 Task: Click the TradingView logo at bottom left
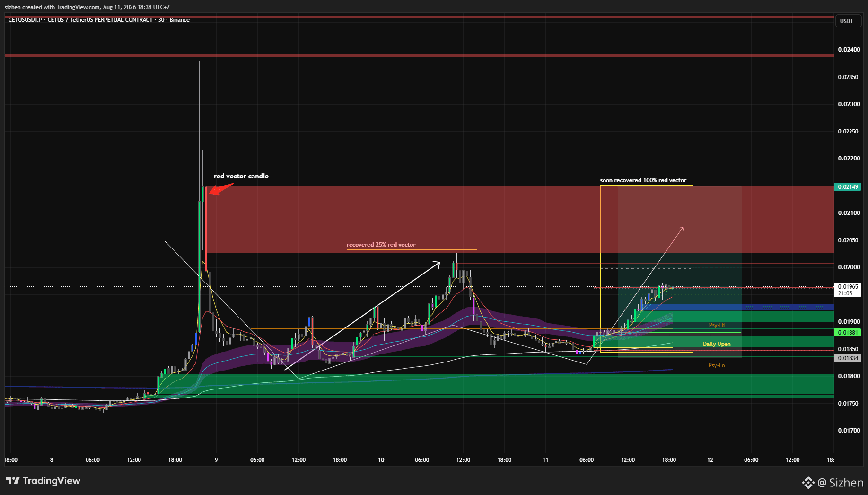[43, 481]
